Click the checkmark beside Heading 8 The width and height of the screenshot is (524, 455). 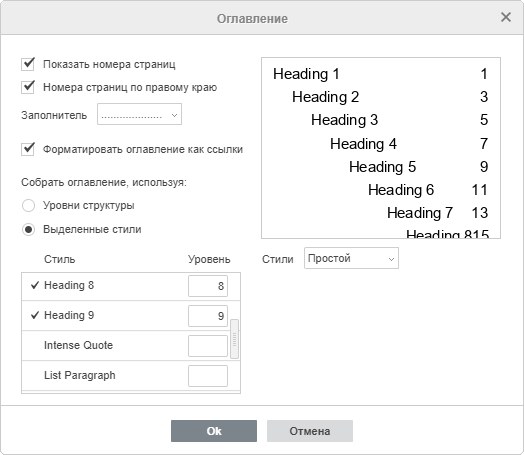point(35,285)
